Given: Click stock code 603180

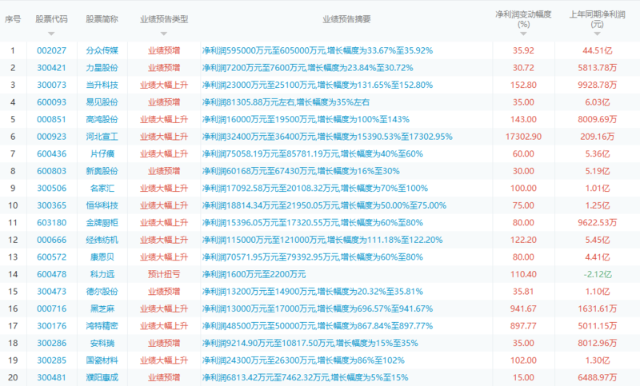Looking at the screenshot, I should point(51,223).
